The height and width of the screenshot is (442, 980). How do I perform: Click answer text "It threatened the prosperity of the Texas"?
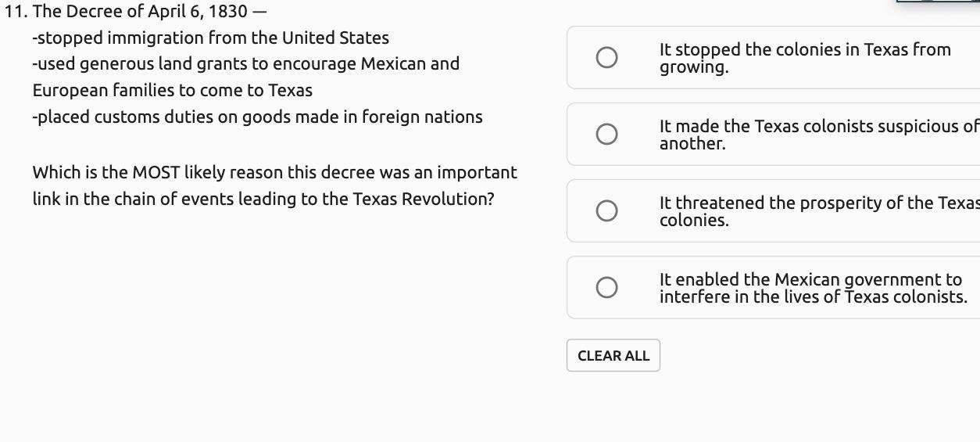[818, 203]
